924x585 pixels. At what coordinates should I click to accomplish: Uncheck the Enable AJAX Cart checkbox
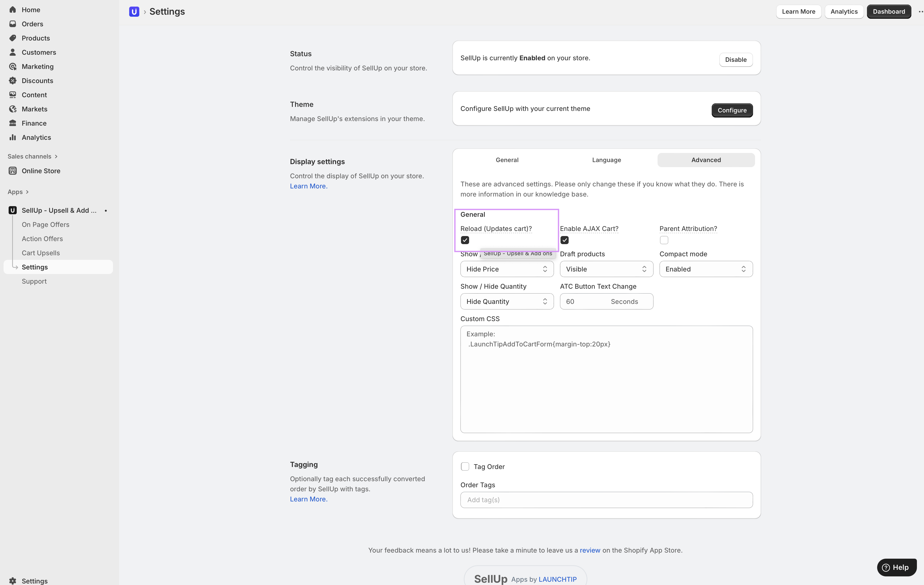pyautogui.click(x=564, y=240)
